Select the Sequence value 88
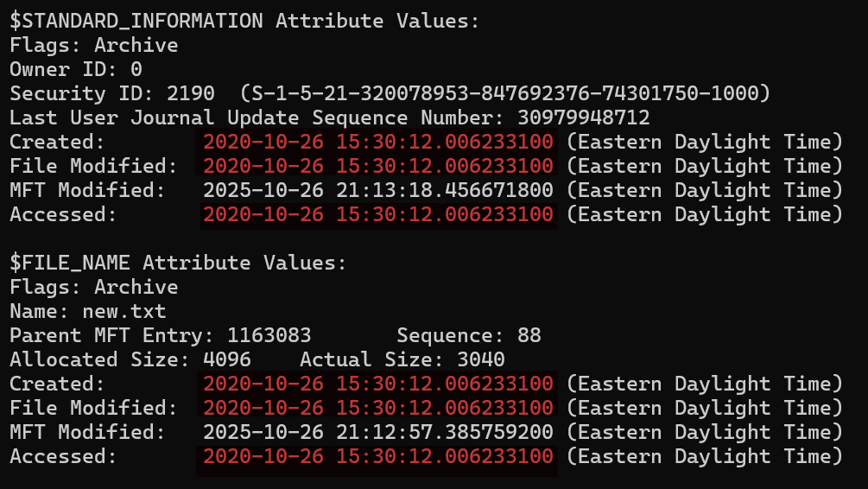Viewport: 868px width, 489px height. pos(529,335)
